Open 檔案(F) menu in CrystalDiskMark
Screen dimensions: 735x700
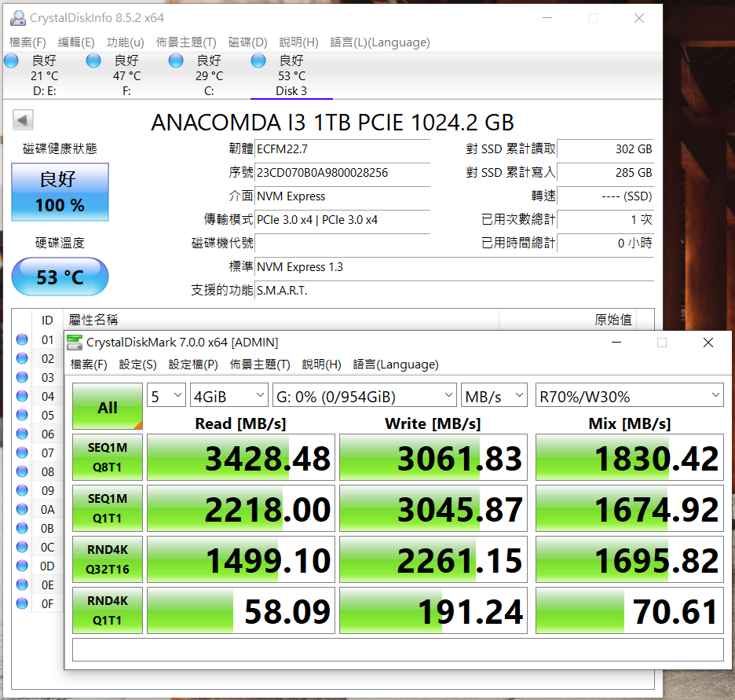89,365
